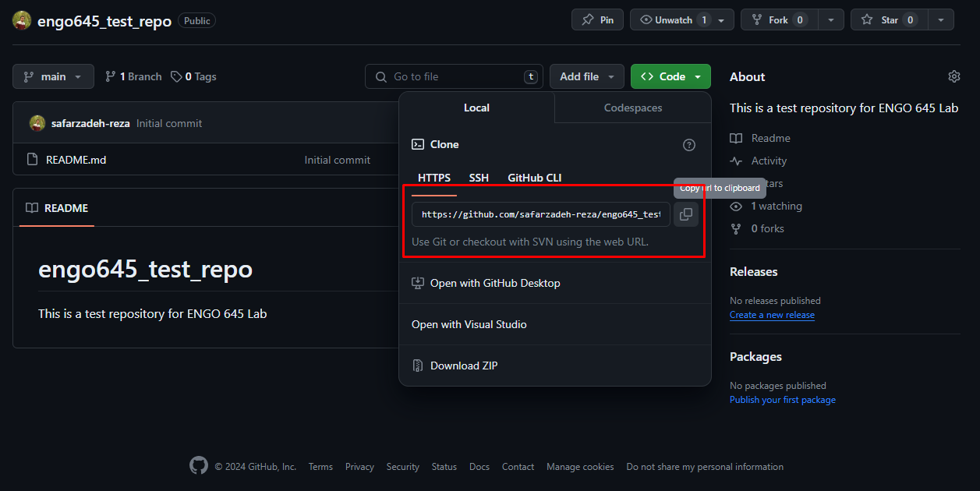980x491 pixels.
Task: Click the GitHub Desktop download icon
Action: tap(418, 283)
